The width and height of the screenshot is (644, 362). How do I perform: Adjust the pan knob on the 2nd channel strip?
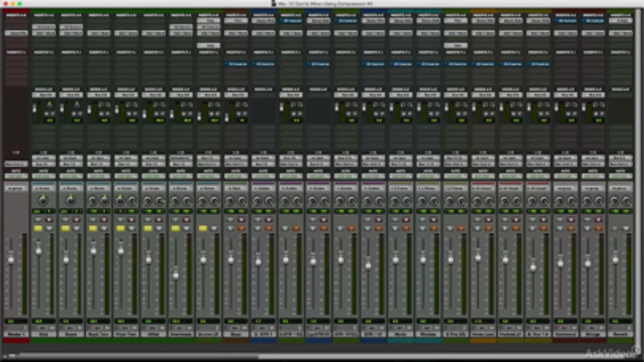click(43, 200)
